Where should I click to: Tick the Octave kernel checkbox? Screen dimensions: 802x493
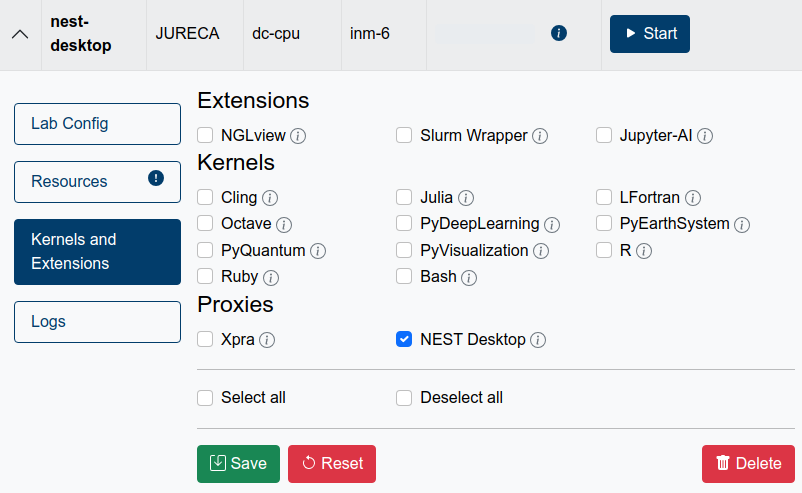click(205, 223)
